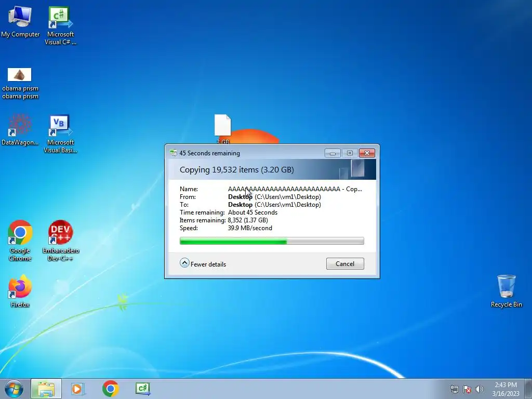Click the "About 45 Seconds" time remaining value
This screenshot has width=532, height=399.
[x=253, y=212]
